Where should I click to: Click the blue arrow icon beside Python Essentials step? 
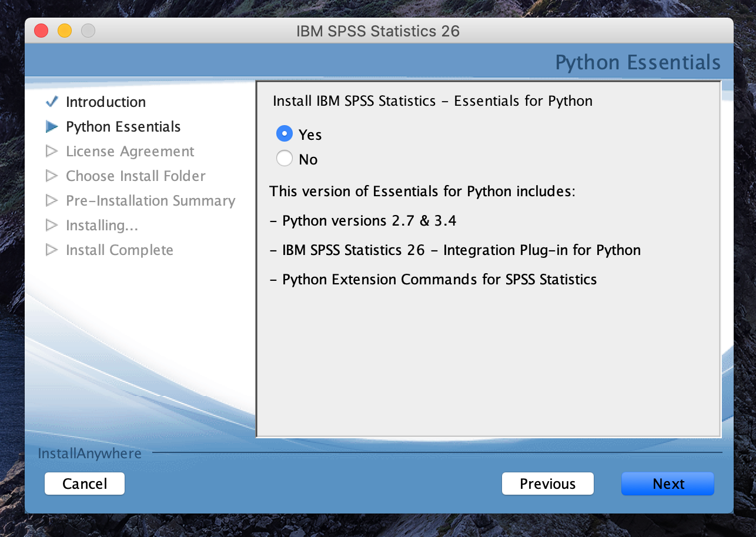(52, 127)
